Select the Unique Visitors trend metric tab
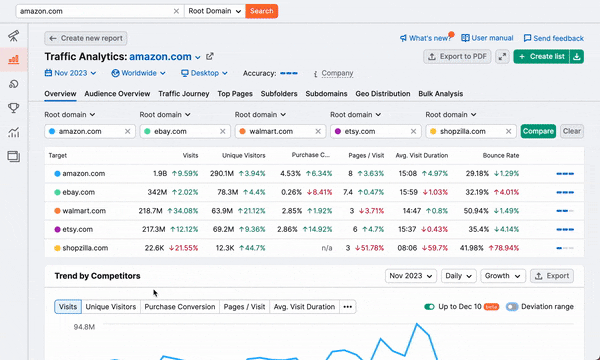The height and width of the screenshot is (360, 600). (111, 307)
